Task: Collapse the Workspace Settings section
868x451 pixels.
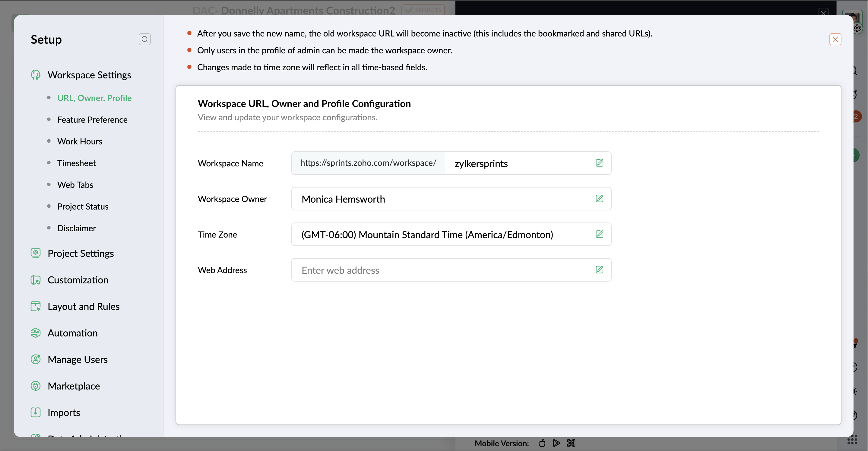Action: tap(89, 75)
